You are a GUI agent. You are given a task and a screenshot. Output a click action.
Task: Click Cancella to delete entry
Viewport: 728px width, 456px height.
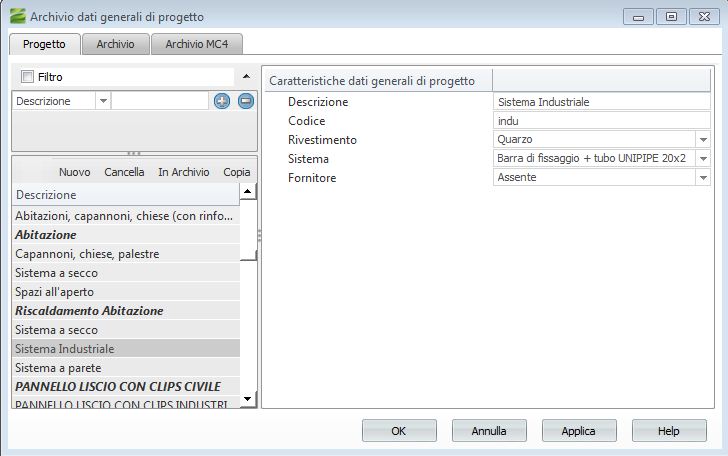click(x=124, y=172)
